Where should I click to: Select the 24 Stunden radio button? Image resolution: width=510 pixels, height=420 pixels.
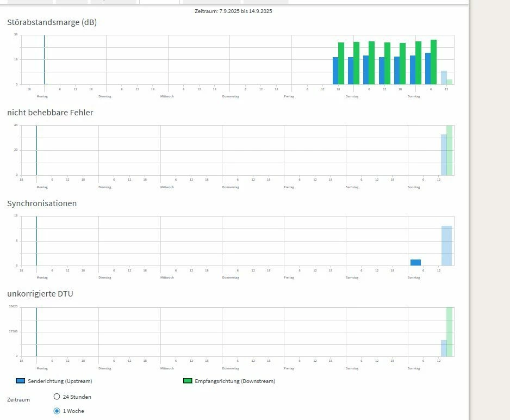click(57, 397)
